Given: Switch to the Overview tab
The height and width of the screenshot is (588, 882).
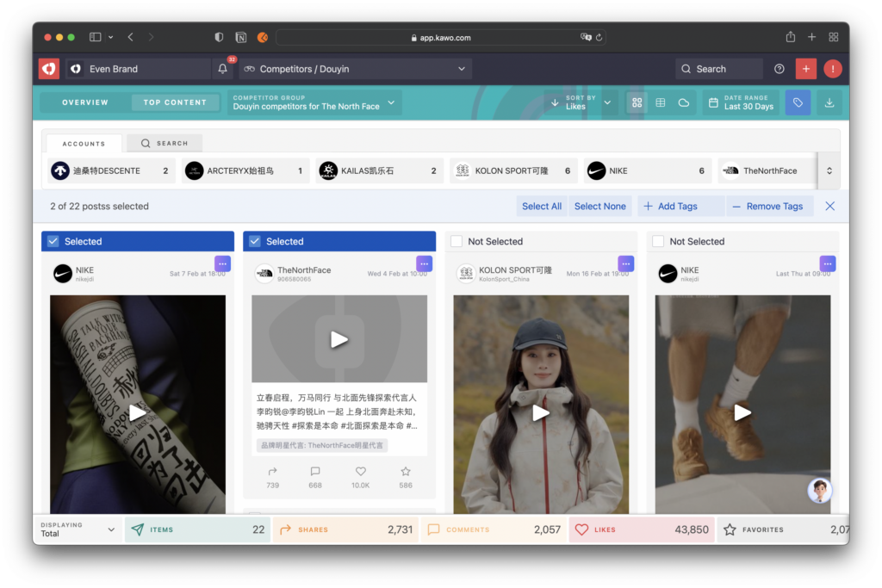Looking at the screenshot, I should click(85, 102).
